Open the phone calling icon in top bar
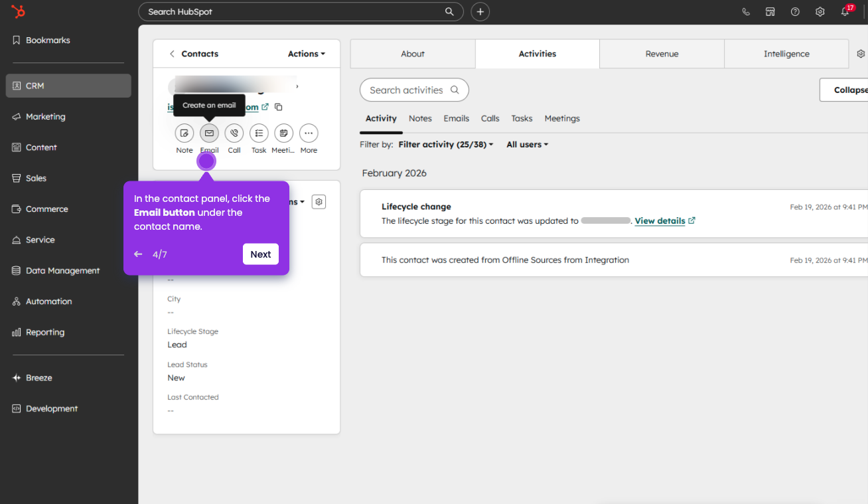868x504 pixels. (x=746, y=12)
